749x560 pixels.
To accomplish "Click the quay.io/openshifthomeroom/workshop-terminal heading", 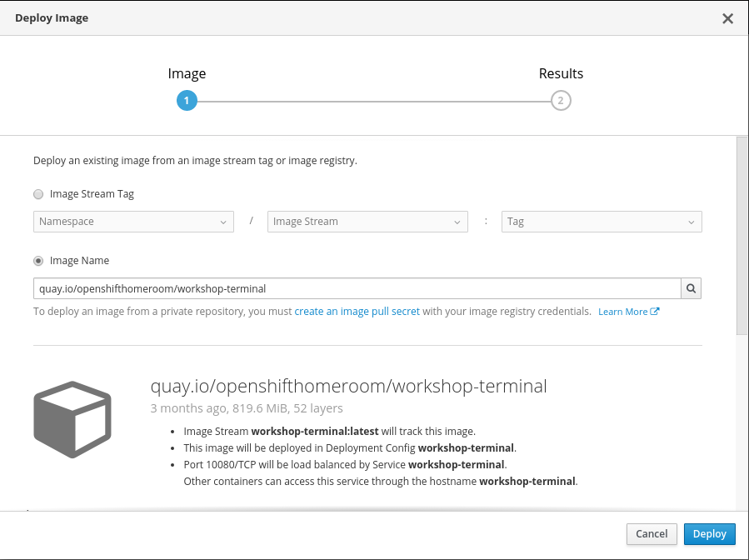I will (348, 386).
